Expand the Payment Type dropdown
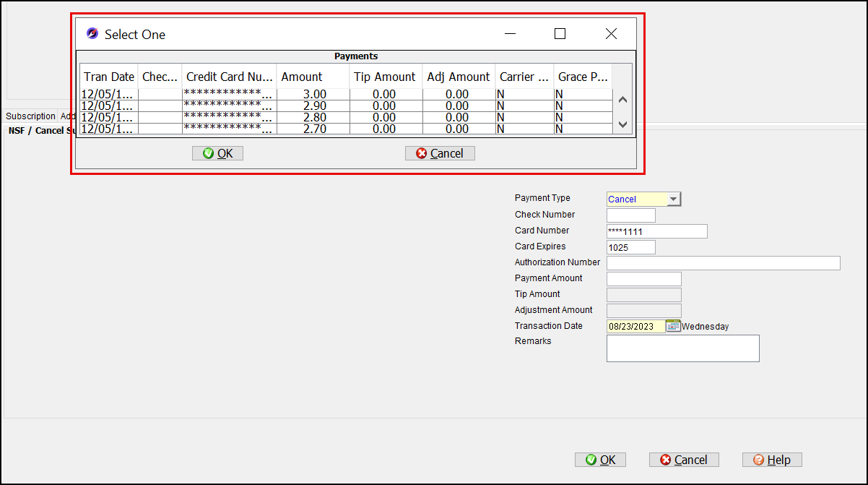The height and width of the screenshot is (485, 868). [x=673, y=199]
